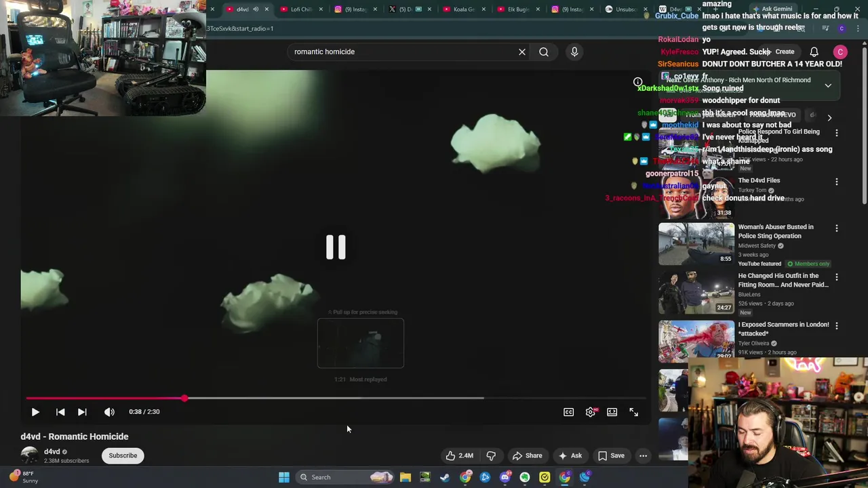Open the d4vd channel name link
Screen dimensions: 868x488
pos(52,451)
